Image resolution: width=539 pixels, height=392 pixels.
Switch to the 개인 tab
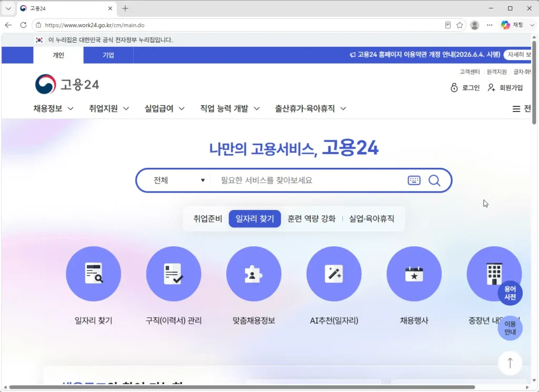pyautogui.click(x=58, y=55)
